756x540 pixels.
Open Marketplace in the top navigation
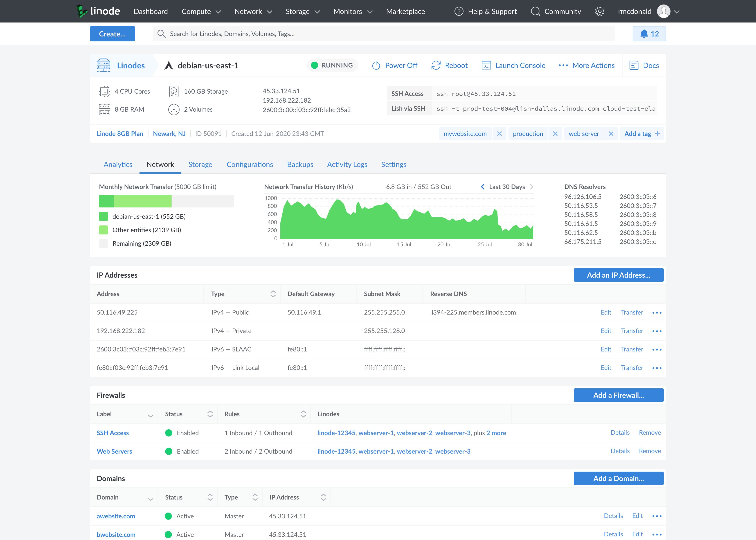coord(405,11)
